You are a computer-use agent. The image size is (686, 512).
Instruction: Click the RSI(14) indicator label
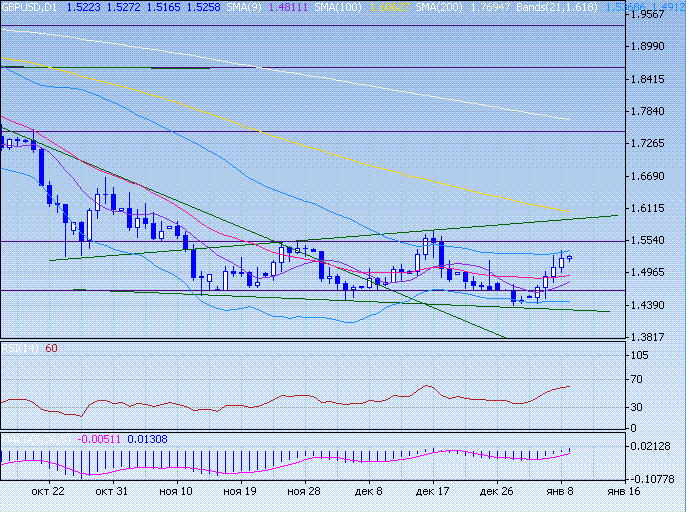point(18,348)
